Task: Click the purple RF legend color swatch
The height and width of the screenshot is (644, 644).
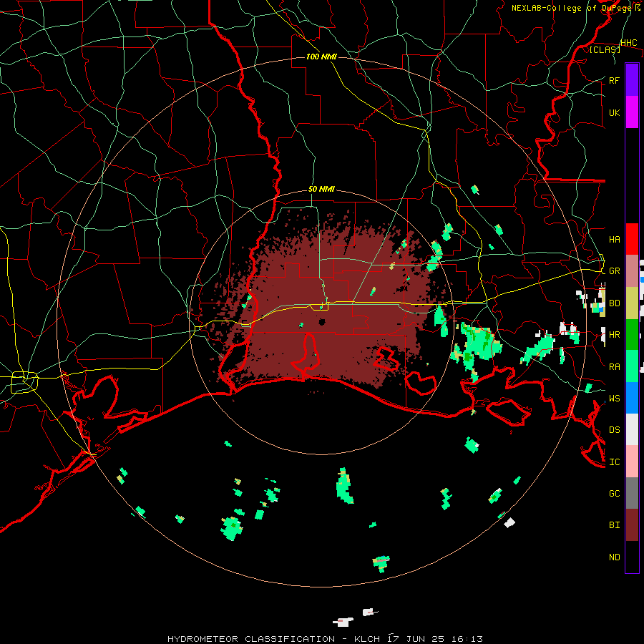Action: point(632,79)
